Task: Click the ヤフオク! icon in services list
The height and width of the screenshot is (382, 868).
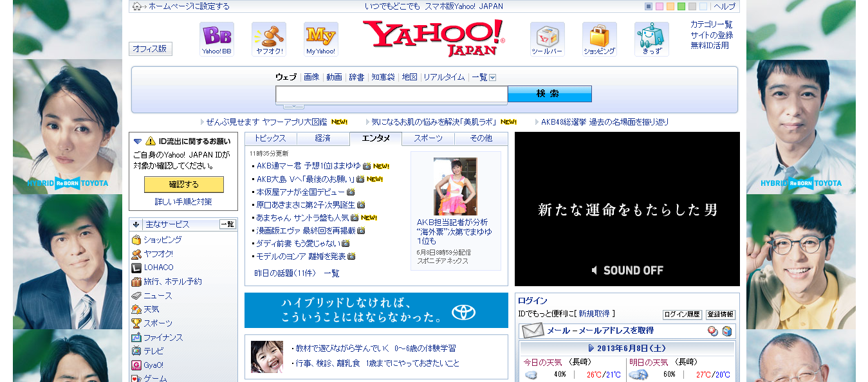Action: (136, 254)
